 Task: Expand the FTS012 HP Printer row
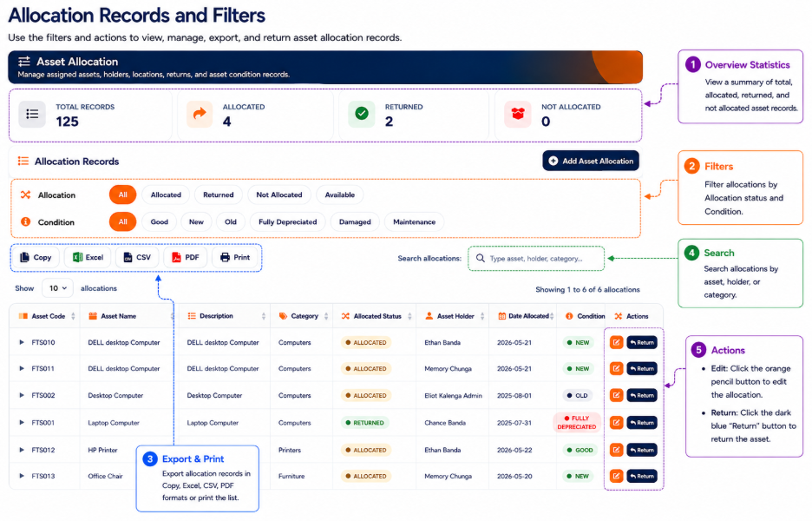pos(22,450)
